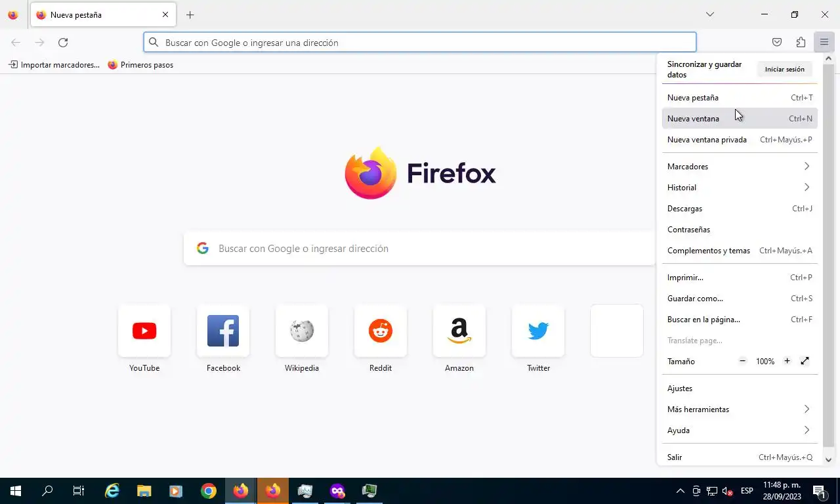Open Complementos y temas
The width and height of the screenshot is (840, 504).
pyautogui.click(x=740, y=251)
